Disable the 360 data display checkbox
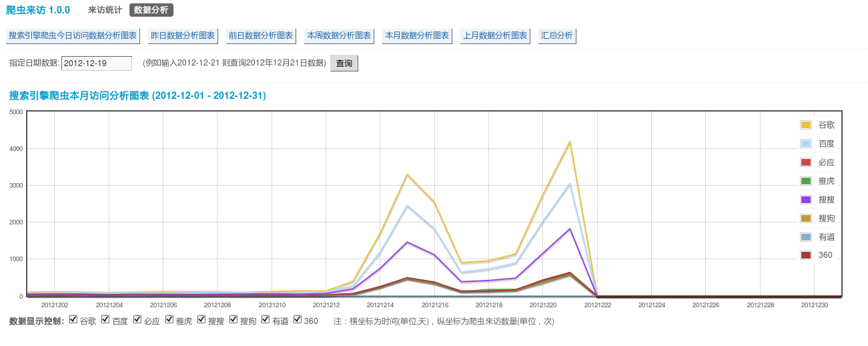Viewport: 868px width, 346px height. click(298, 320)
